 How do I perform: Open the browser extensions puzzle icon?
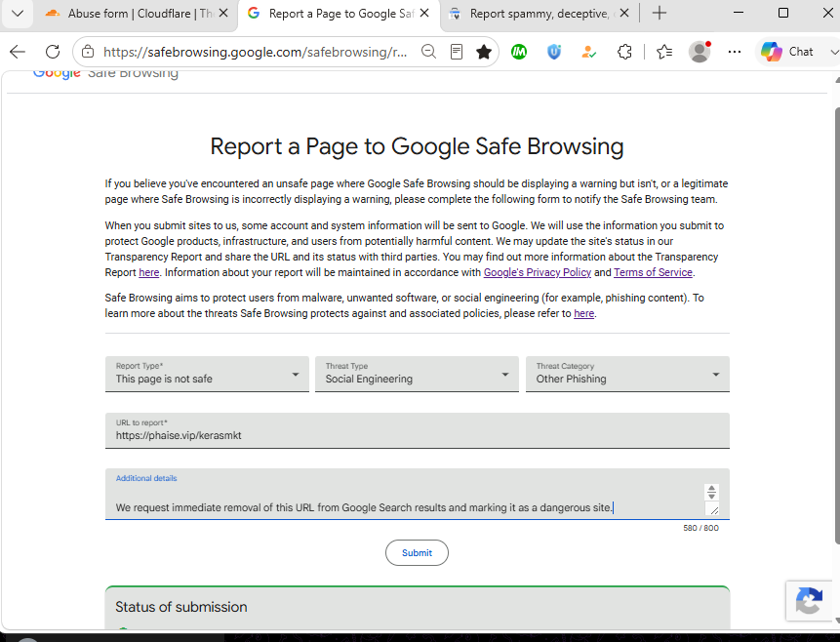tap(624, 52)
